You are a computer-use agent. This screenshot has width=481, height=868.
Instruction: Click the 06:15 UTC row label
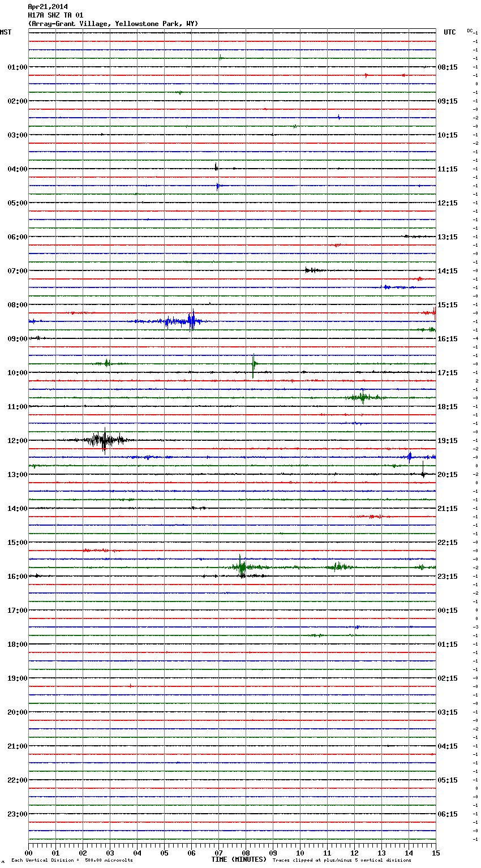click(x=448, y=814)
